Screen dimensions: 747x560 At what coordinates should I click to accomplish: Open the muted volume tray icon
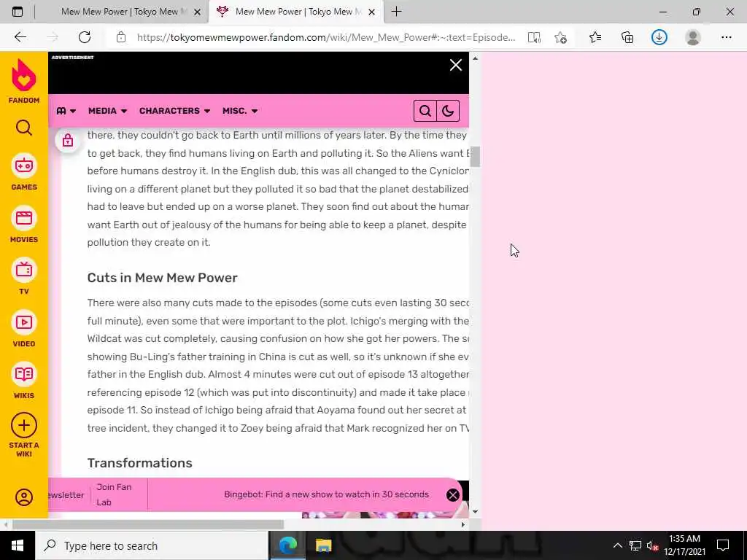[653, 545]
